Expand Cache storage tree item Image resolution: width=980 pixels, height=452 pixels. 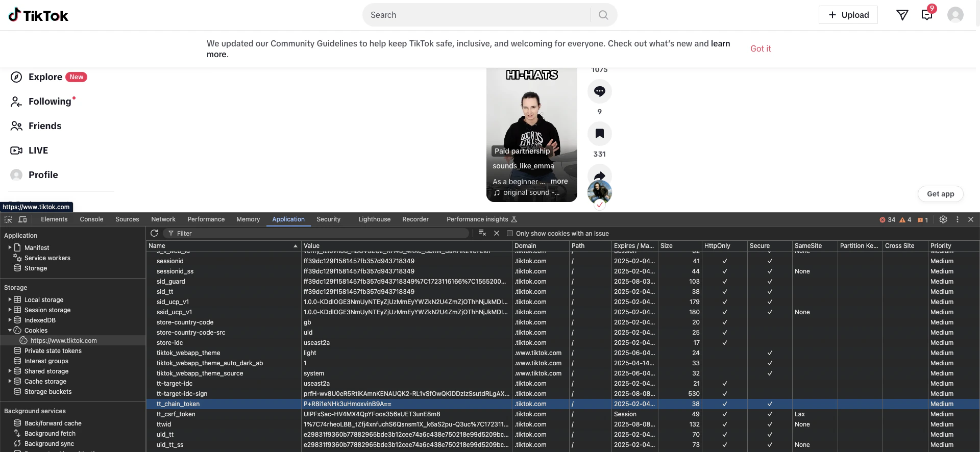tap(10, 382)
